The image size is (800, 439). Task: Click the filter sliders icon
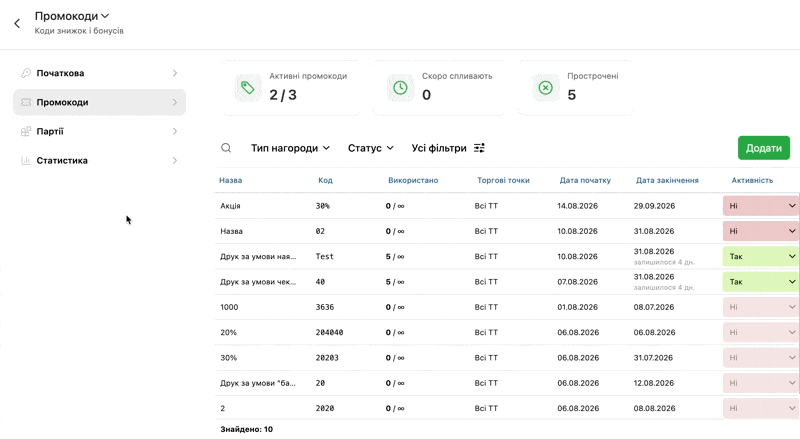(x=479, y=148)
